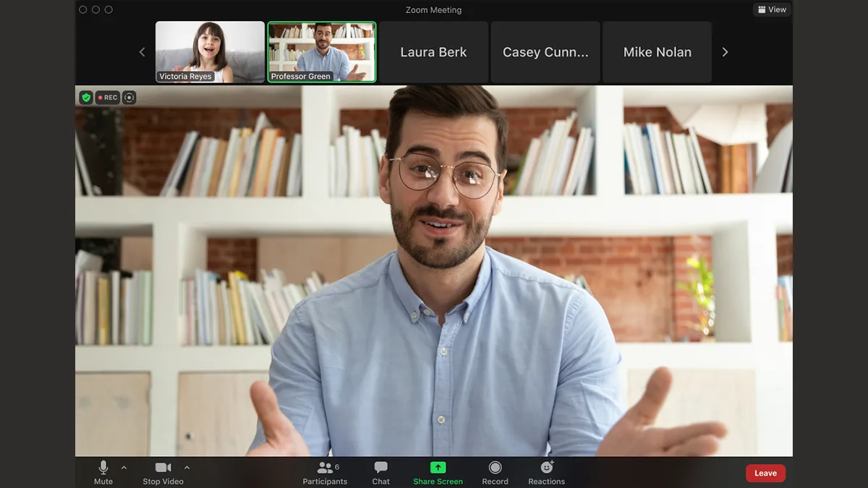868x488 pixels.
Task: Leave the meeting
Action: (765, 474)
